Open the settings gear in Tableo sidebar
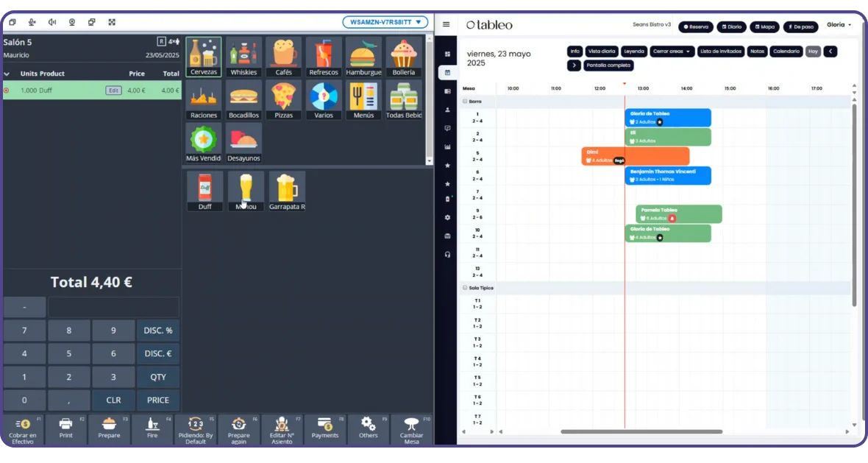This screenshot has height=463, width=868. (x=447, y=218)
